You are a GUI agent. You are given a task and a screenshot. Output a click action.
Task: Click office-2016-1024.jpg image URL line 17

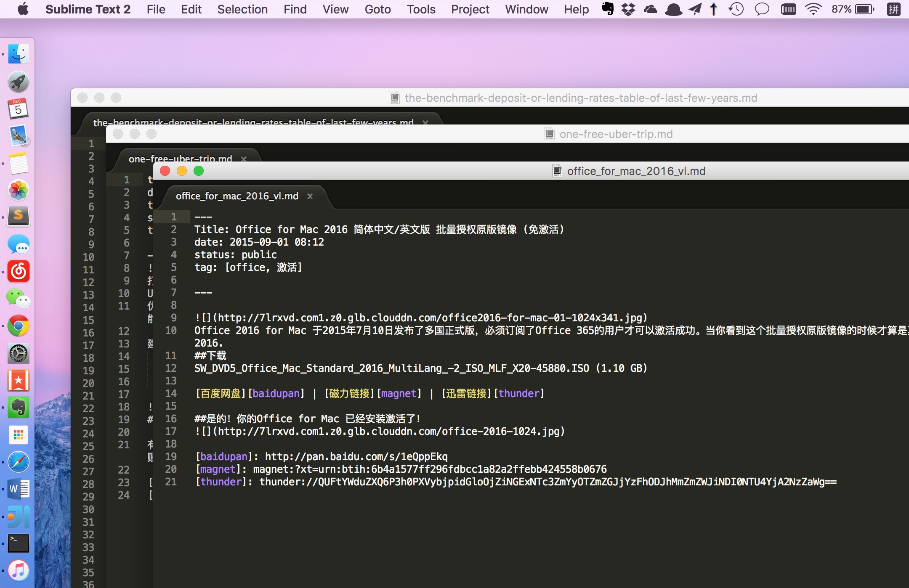pyautogui.click(x=388, y=431)
